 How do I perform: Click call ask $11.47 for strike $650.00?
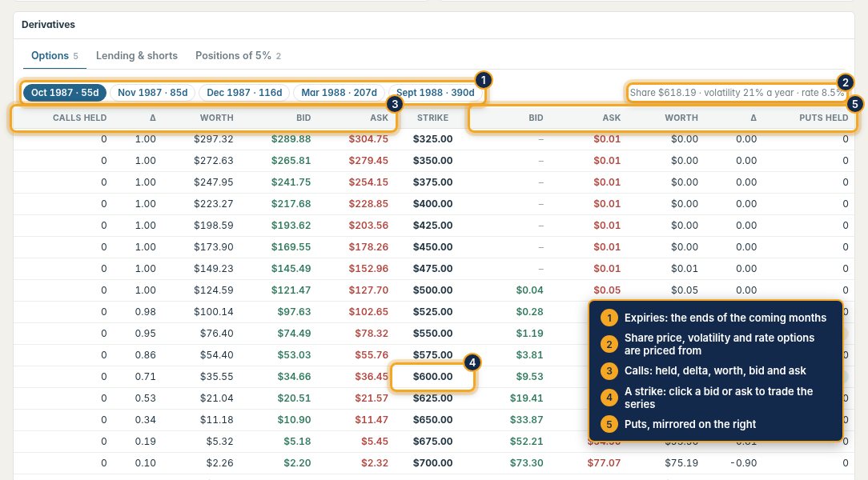point(372,419)
